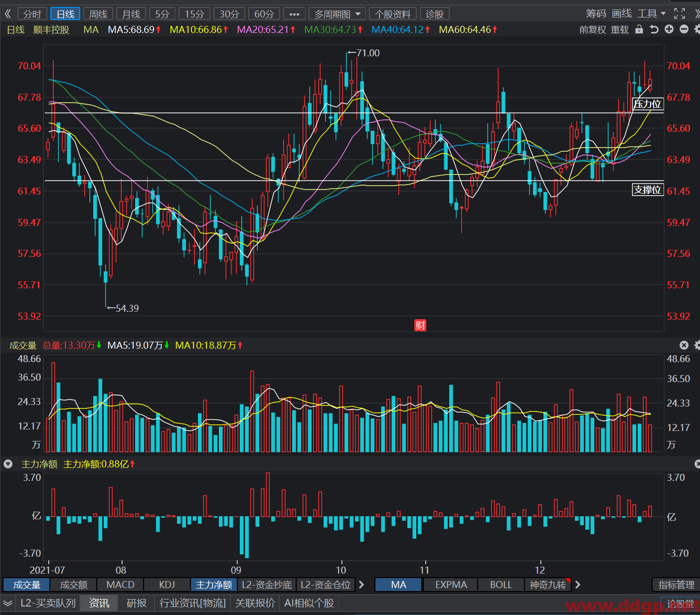Switch chart period to 周线
Image resolution: width=700 pixels, height=615 pixels.
[98, 14]
